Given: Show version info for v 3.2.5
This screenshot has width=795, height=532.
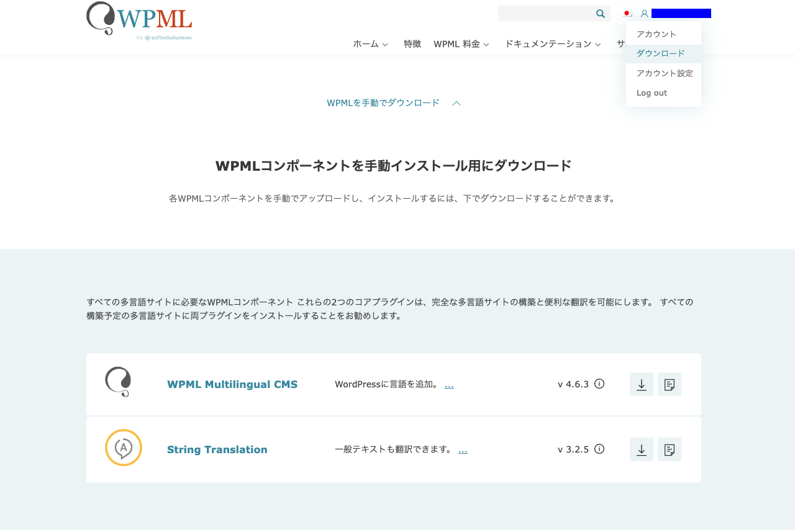Looking at the screenshot, I should pos(599,449).
